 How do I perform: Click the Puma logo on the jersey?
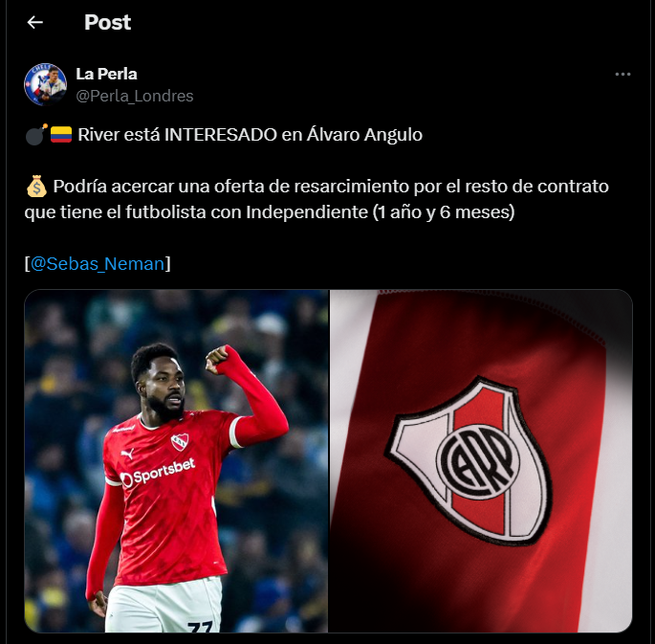[126, 454]
